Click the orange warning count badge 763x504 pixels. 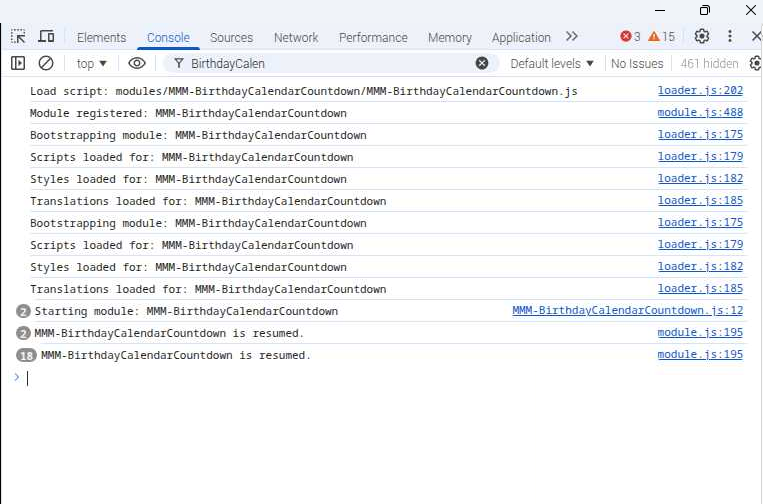click(661, 37)
